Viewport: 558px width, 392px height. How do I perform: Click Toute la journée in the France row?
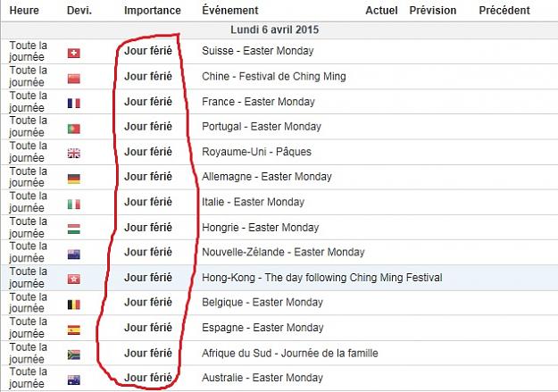click(x=28, y=102)
